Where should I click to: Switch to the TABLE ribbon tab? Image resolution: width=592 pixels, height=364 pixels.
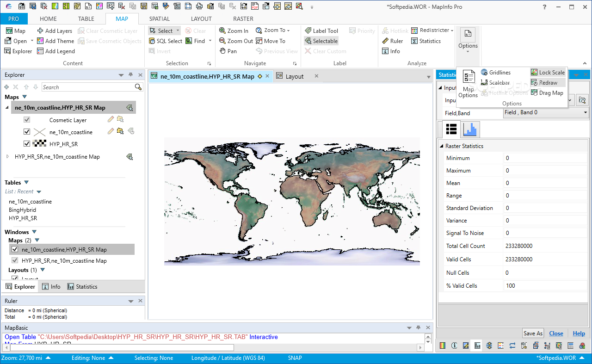point(86,19)
